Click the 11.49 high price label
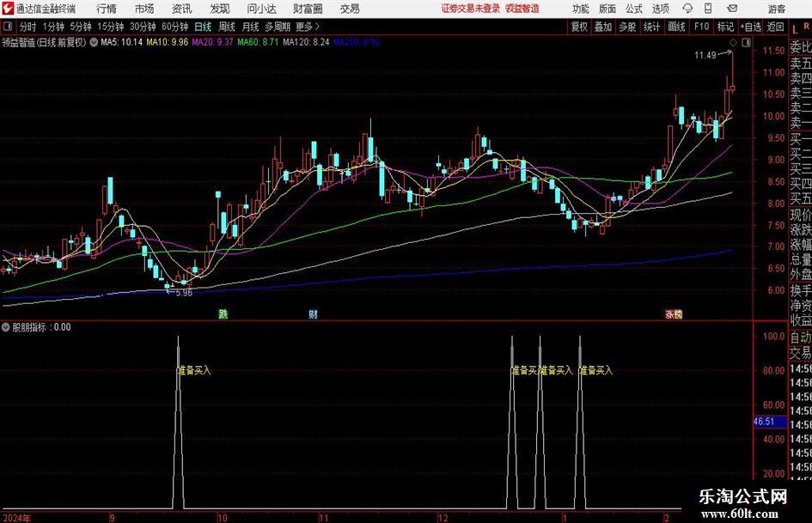 click(x=705, y=56)
